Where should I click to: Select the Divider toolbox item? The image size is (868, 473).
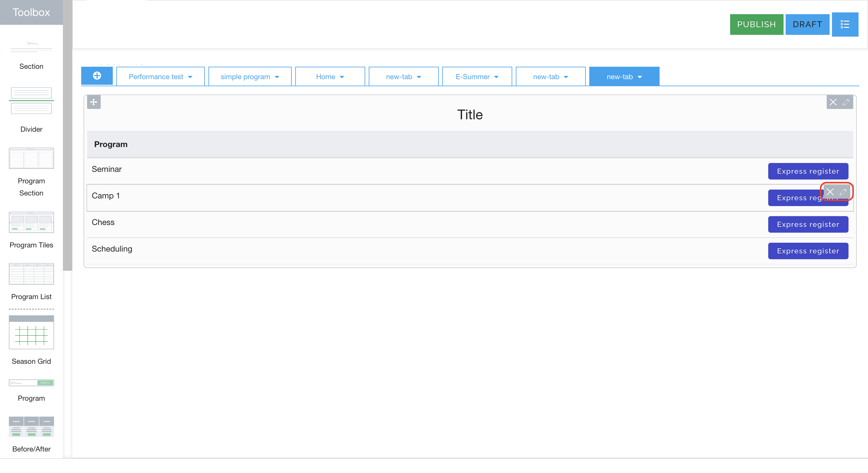[31, 100]
